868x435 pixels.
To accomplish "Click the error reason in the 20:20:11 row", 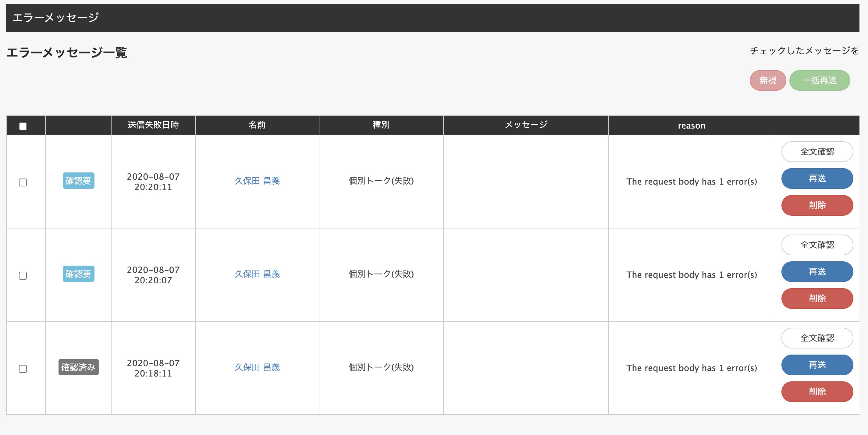I will coord(692,182).
